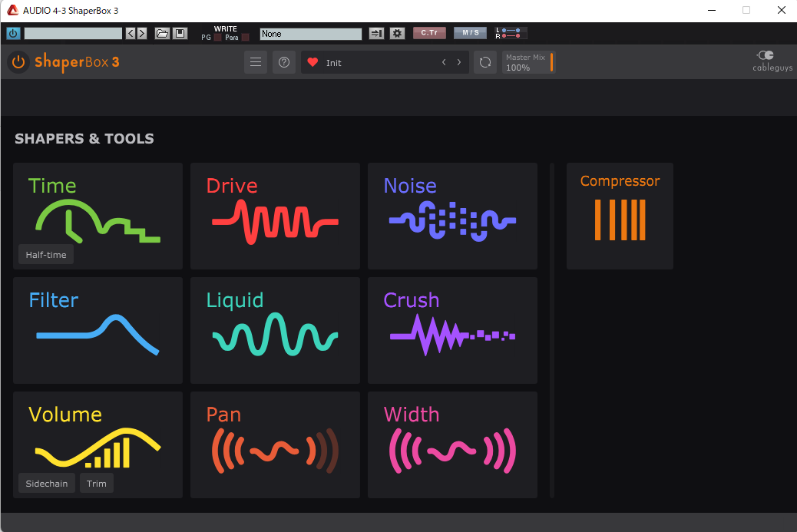Open the None selection dropdown
The width and height of the screenshot is (797, 532).
point(310,34)
